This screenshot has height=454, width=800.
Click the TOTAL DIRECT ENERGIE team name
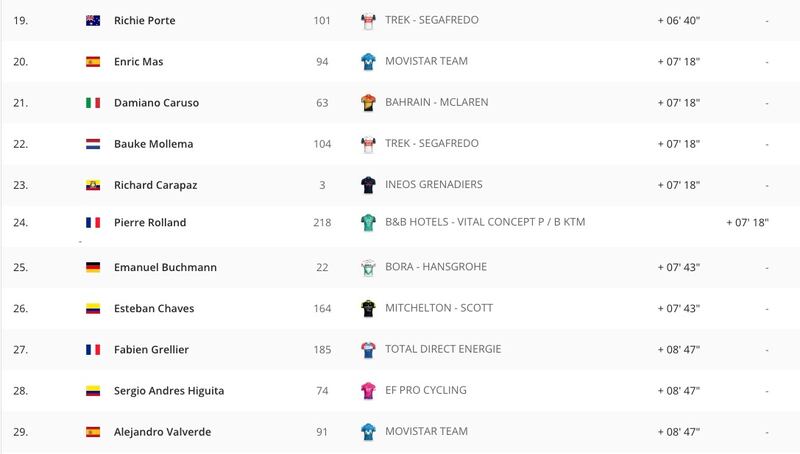[443, 349]
